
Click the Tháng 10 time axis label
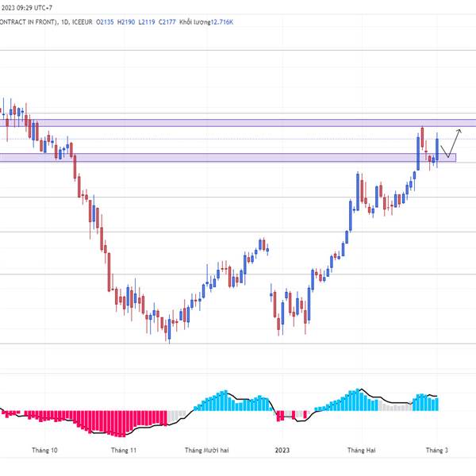pos(44,450)
